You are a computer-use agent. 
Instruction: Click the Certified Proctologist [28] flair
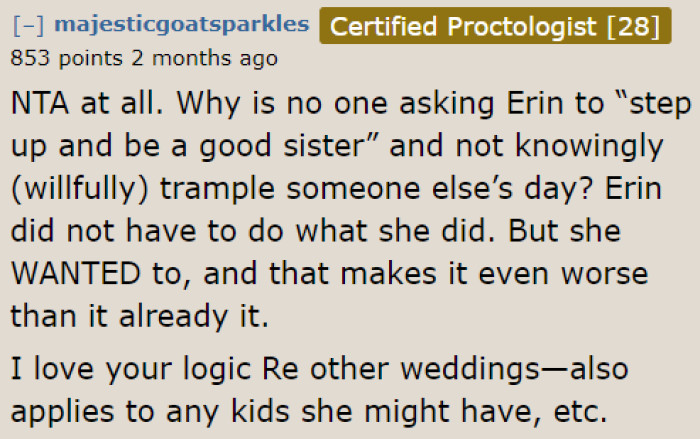[495, 25]
